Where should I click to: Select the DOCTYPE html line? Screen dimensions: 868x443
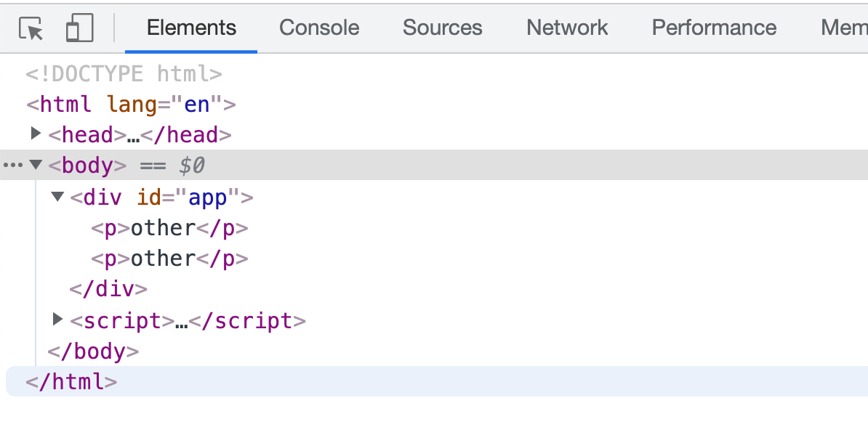pos(124,73)
